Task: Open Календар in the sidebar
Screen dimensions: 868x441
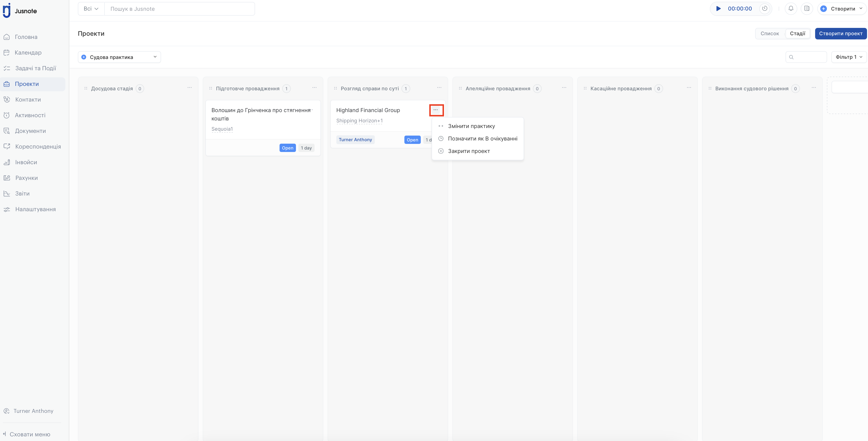Action: 28,53
